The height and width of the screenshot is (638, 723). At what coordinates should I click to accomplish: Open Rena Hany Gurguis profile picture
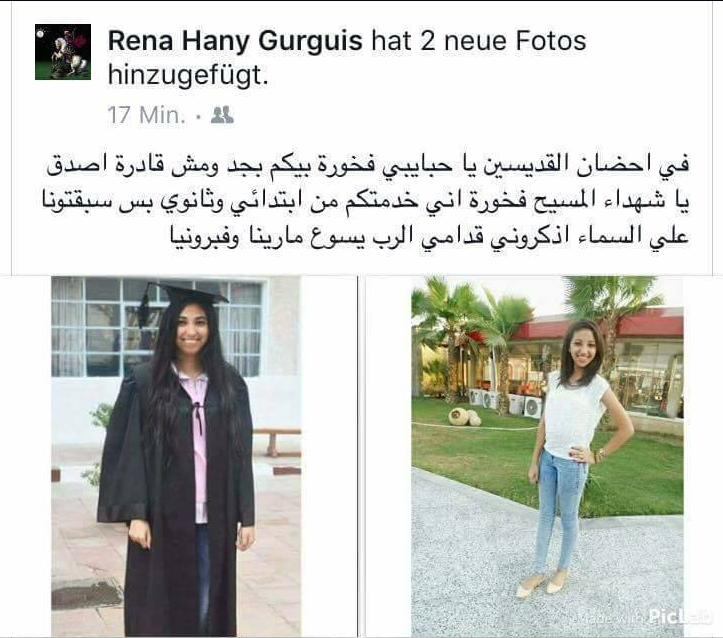click(63, 52)
